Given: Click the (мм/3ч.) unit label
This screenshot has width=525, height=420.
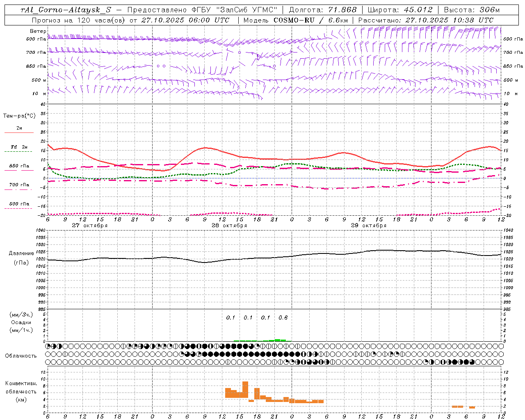Looking at the screenshot, I should tap(21, 315).
